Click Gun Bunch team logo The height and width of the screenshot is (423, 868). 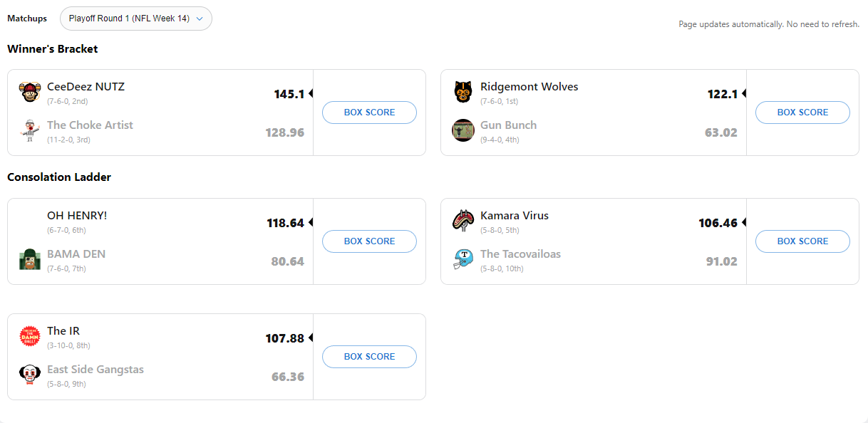[x=463, y=130]
